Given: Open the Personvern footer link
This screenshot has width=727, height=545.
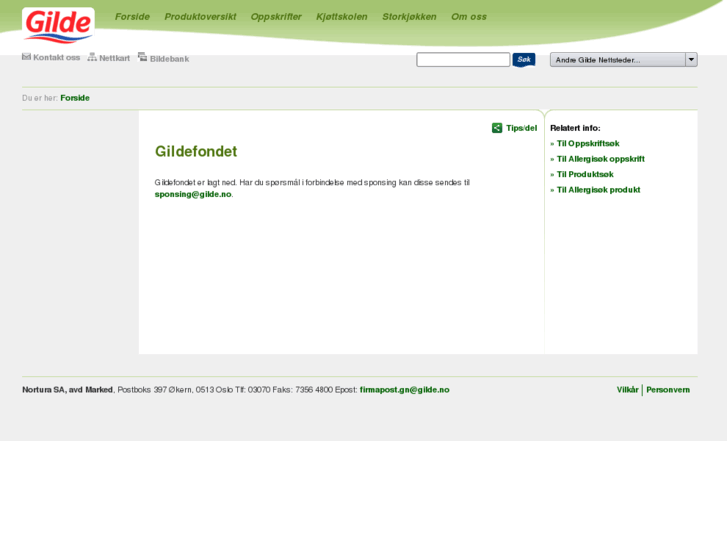Looking at the screenshot, I should click(668, 390).
